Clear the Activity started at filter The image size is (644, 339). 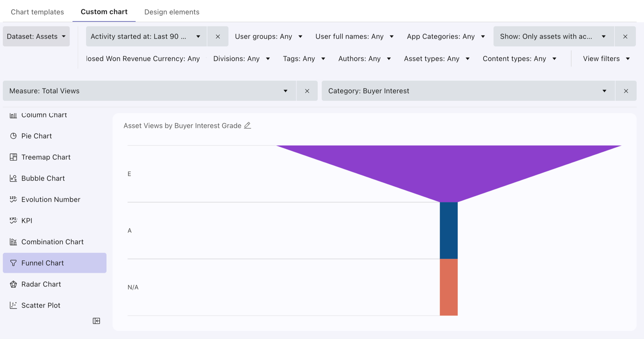click(218, 36)
